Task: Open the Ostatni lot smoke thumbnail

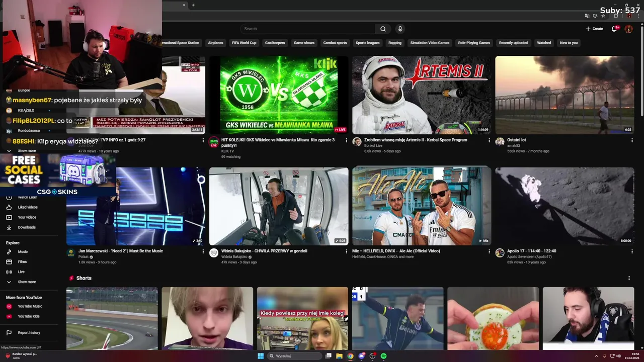Action: coord(565,95)
